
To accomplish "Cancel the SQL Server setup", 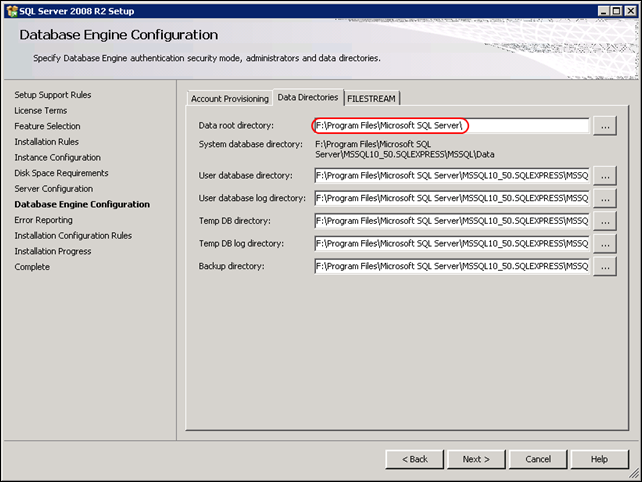I will [x=538, y=459].
